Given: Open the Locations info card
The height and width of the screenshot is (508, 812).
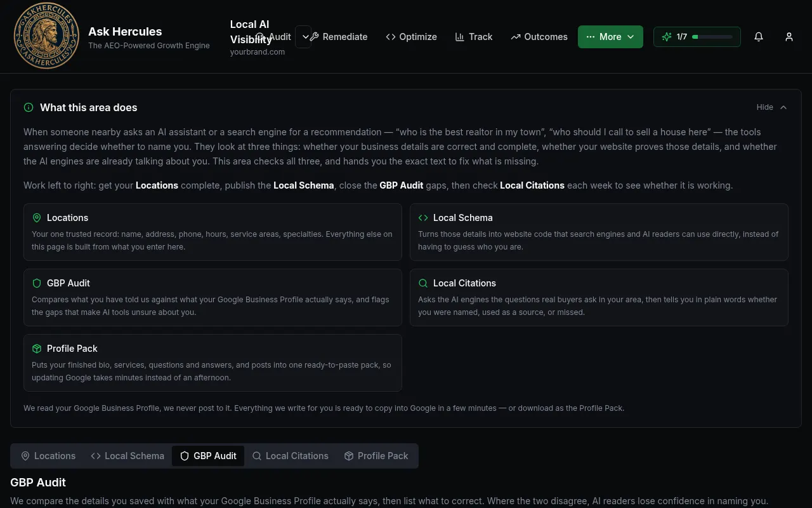Looking at the screenshot, I should tap(213, 232).
